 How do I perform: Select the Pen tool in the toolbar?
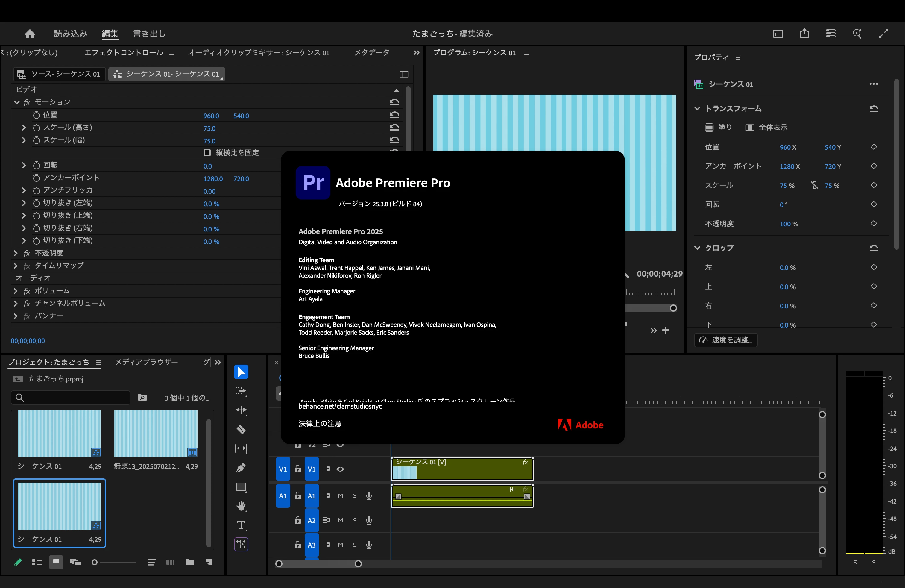tap(241, 468)
